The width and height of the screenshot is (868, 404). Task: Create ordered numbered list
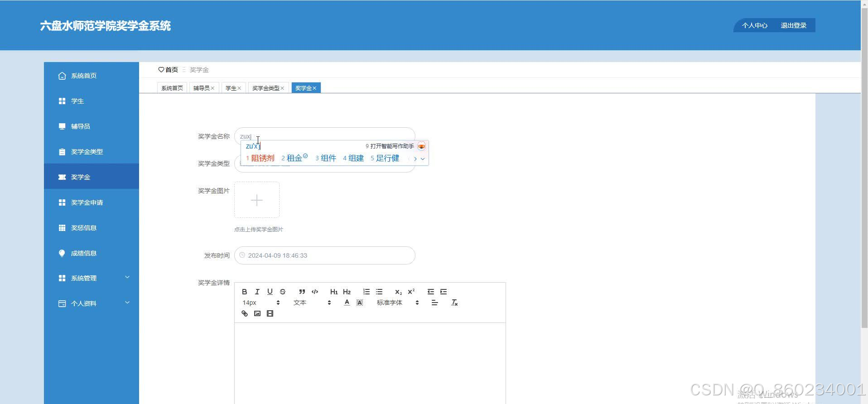pos(366,292)
